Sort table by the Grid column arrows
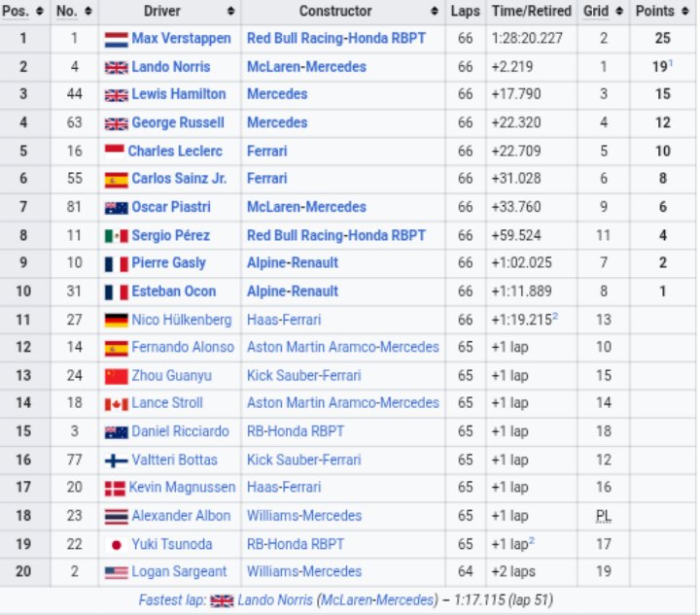The image size is (700, 615). click(619, 11)
